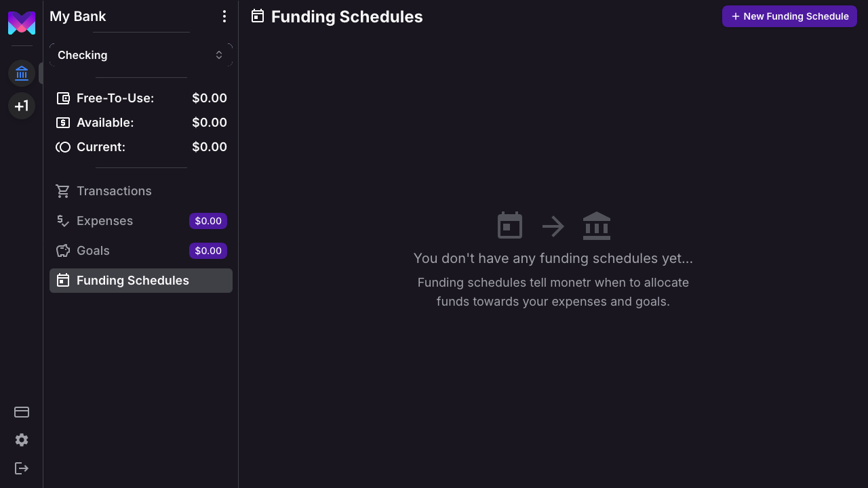The width and height of the screenshot is (868, 488).
Task: Click the Available balance amount
Action: pos(209,123)
